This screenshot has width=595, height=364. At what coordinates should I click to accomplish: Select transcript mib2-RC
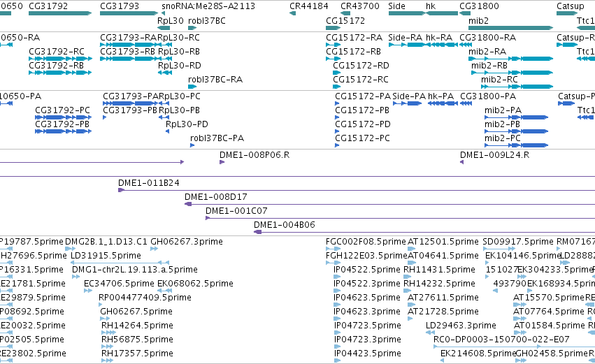point(499,80)
